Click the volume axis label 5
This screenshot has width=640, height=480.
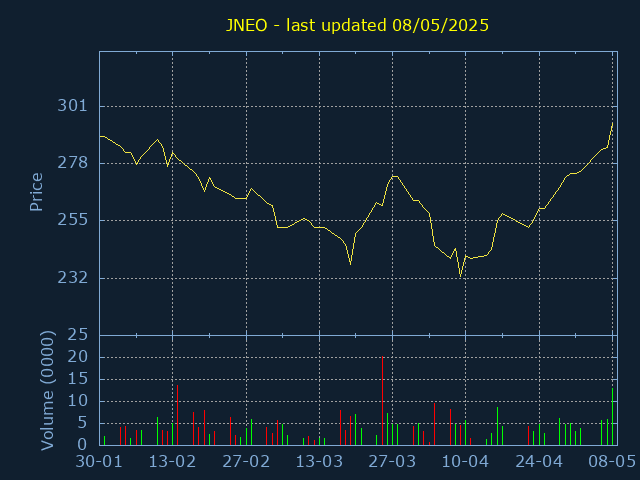point(83,423)
